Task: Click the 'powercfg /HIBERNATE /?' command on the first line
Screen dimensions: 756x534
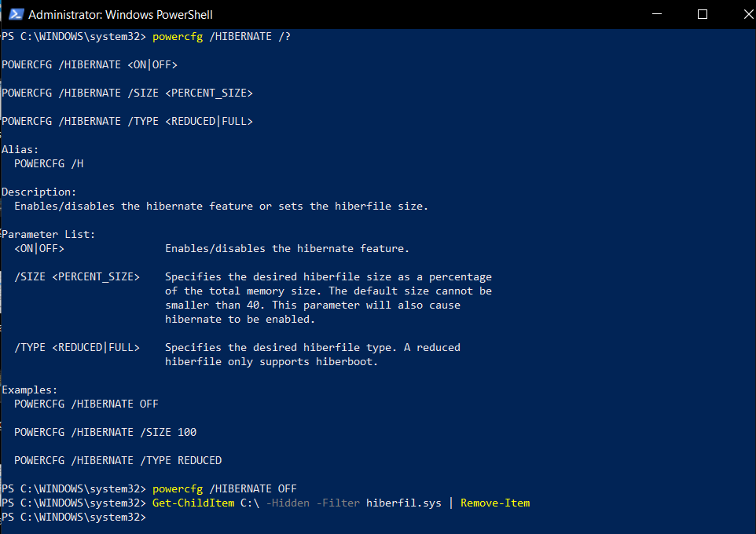Action: [222, 37]
